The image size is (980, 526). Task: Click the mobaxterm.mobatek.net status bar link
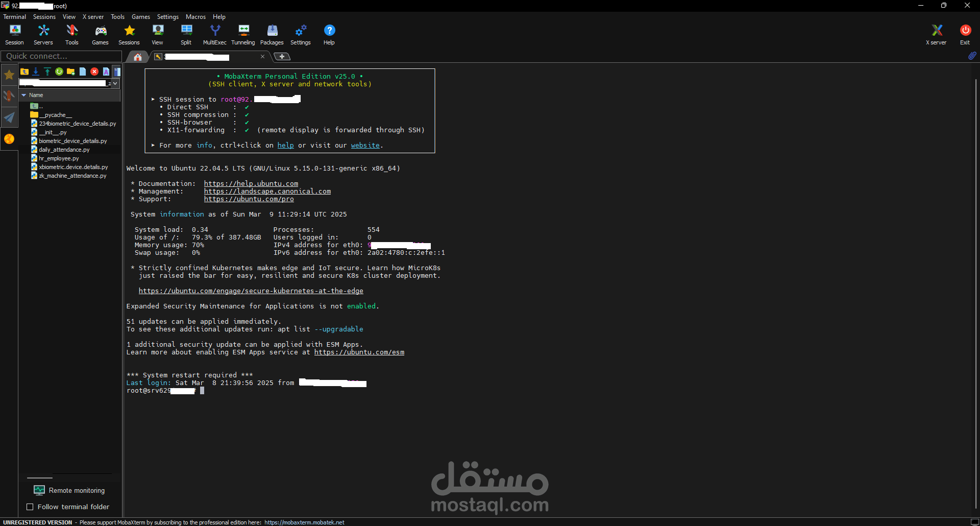pyautogui.click(x=304, y=522)
